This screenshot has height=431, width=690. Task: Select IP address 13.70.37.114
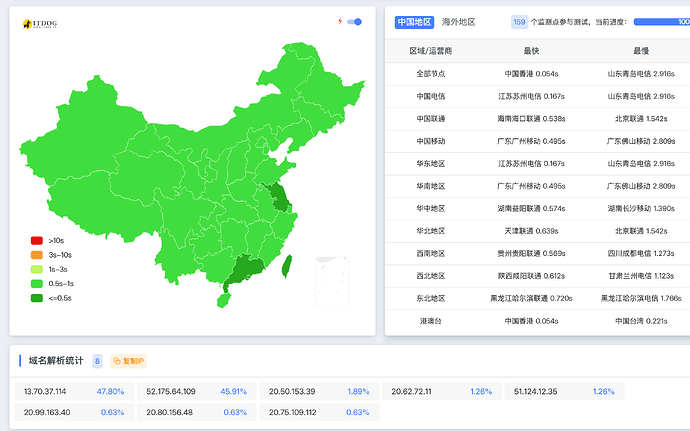point(45,391)
